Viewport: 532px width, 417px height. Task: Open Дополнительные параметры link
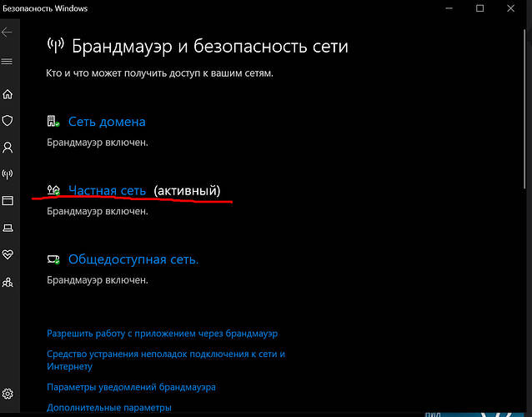click(x=109, y=407)
